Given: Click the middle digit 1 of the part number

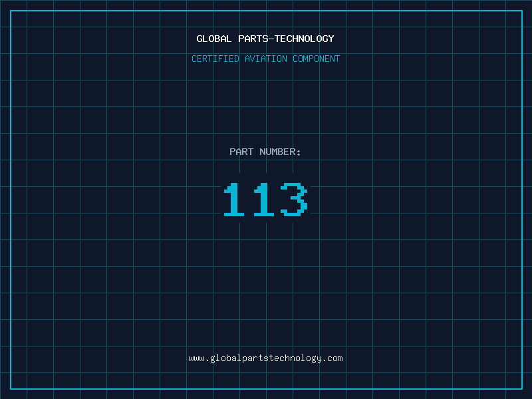Looking at the screenshot, I should pos(263,199).
